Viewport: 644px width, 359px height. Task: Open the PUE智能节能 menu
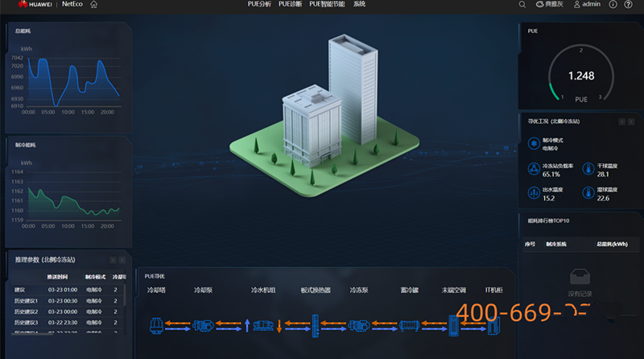327,4
